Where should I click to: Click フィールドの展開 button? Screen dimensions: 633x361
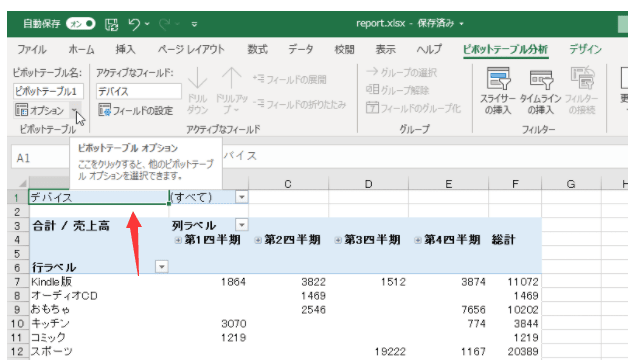click(x=290, y=79)
